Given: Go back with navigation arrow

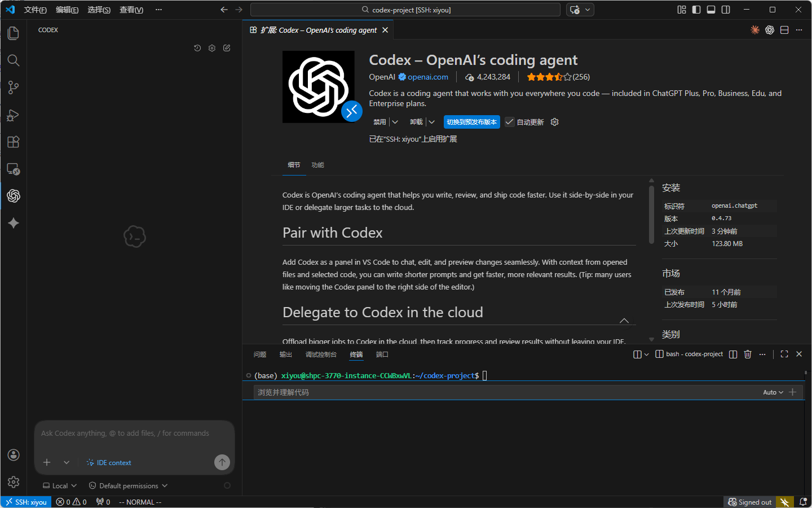Looking at the screenshot, I should tap(224, 10).
